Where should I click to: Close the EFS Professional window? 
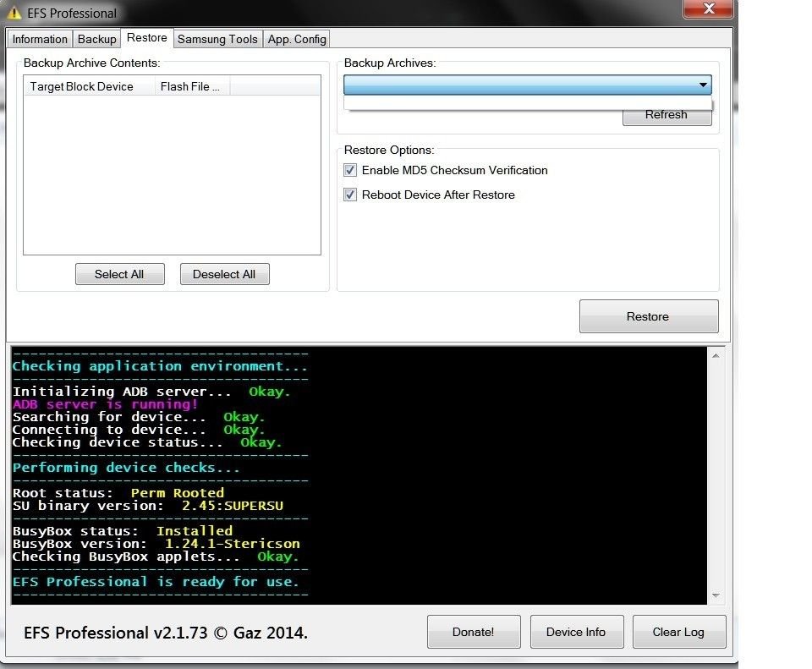click(x=709, y=8)
